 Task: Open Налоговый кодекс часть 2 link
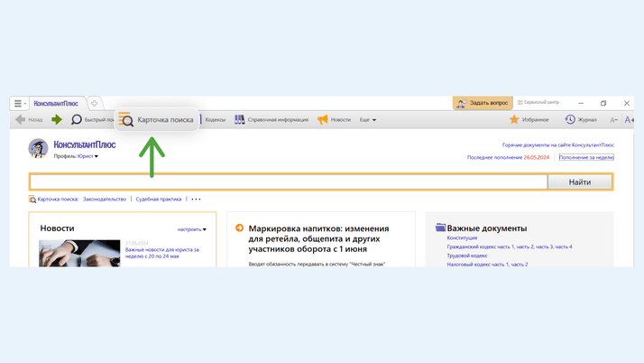pos(520,265)
